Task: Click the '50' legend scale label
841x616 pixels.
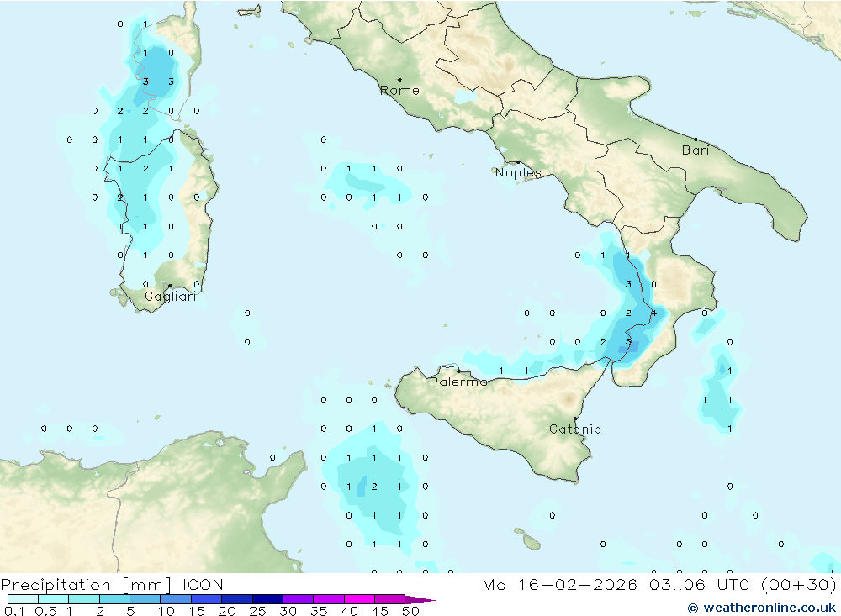Action: pos(411,611)
